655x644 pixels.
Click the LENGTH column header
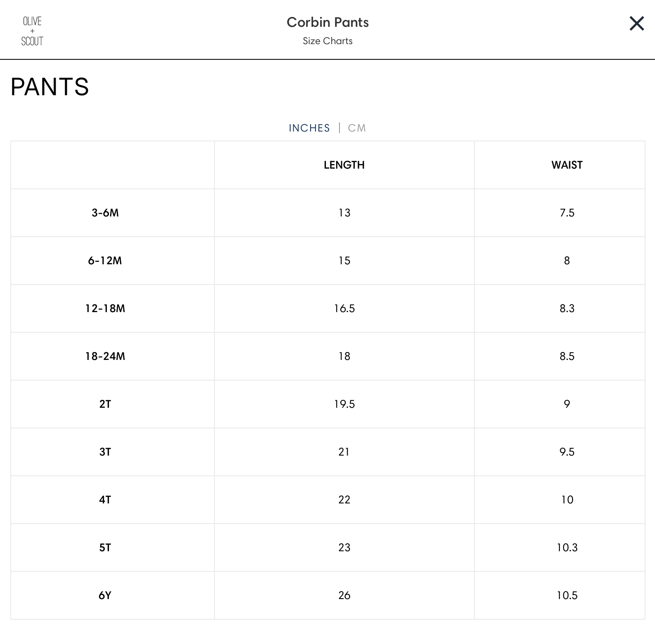pyautogui.click(x=344, y=165)
